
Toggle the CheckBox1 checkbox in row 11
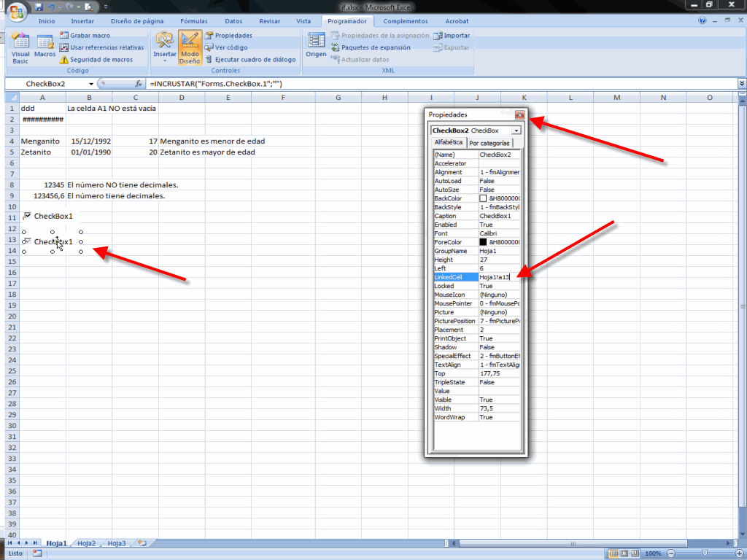(28, 216)
